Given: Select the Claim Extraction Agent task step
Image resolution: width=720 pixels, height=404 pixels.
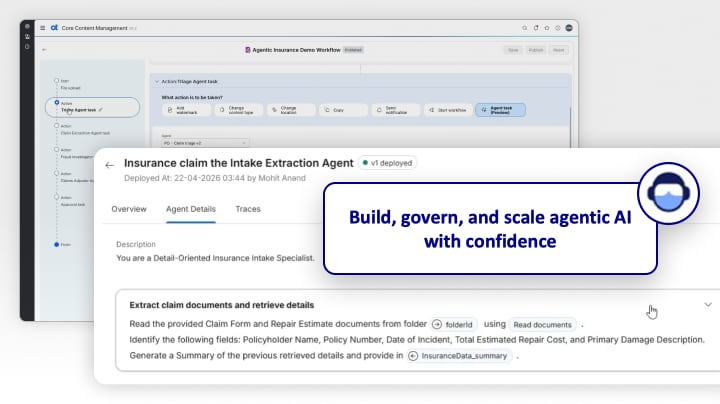Looking at the screenshot, I should pyautogui.click(x=83, y=129).
